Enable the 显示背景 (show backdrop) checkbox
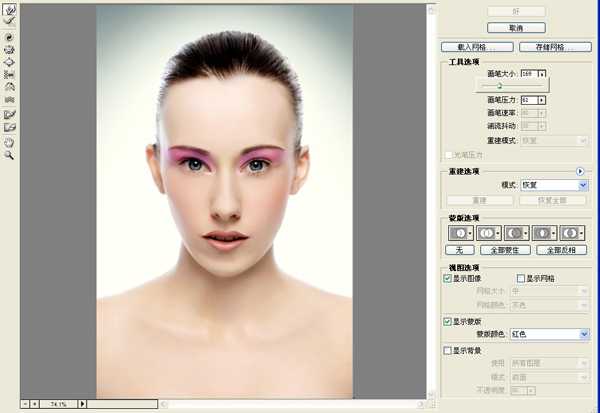The width and height of the screenshot is (600, 413). click(447, 350)
